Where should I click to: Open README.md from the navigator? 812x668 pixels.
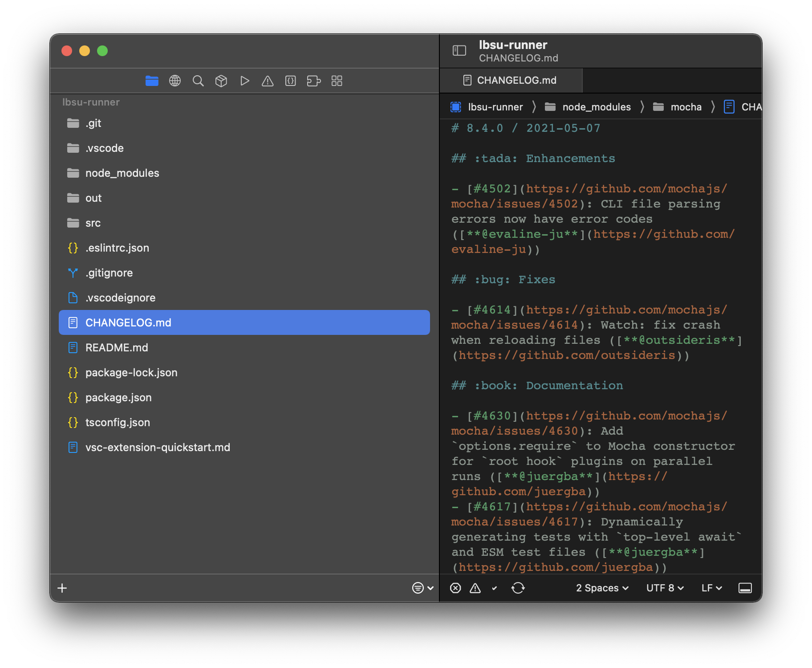point(244,347)
